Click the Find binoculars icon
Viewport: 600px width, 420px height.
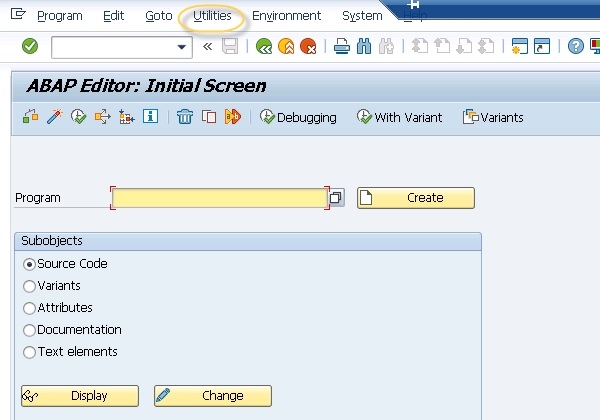[x=364, y=46]
